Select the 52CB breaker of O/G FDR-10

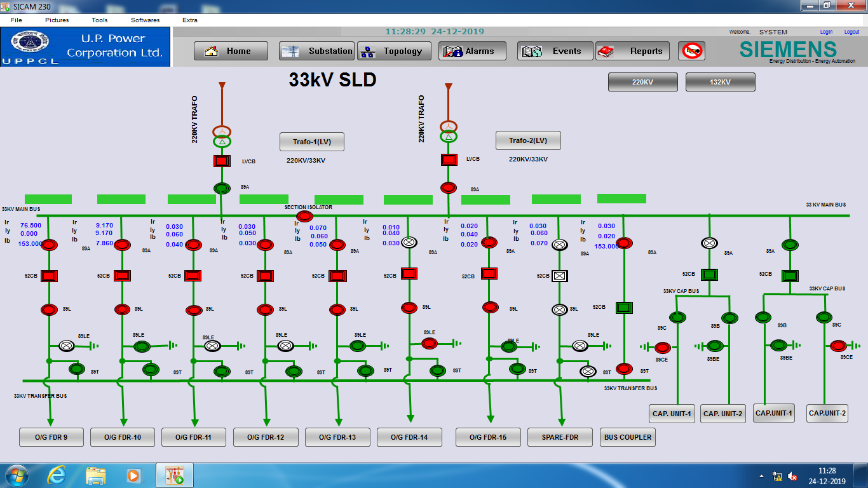tap(122, 276)
